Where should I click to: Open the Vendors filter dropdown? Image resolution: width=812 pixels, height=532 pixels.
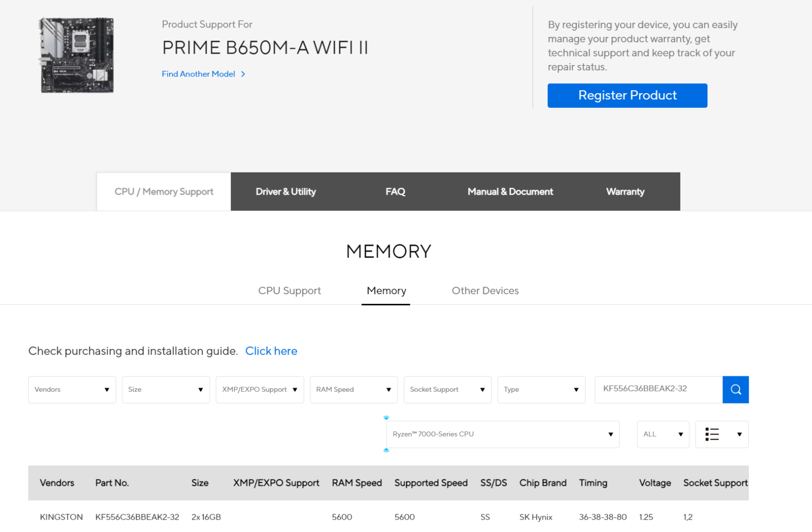[x=72, y=390]
